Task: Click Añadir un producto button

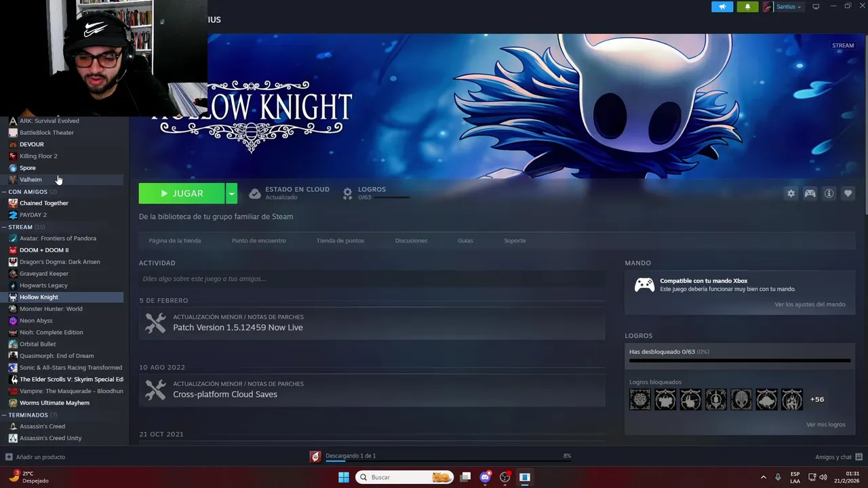Action: (35, 457)
